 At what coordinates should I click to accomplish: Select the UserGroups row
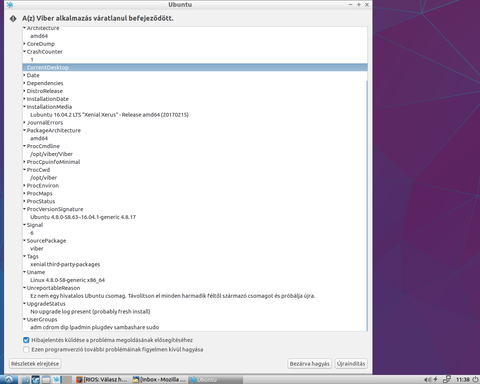coord(195,319)
